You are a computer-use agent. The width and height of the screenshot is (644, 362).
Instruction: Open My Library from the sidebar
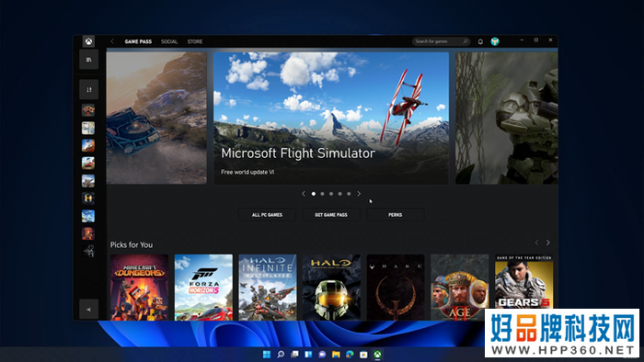click(88, 60)
